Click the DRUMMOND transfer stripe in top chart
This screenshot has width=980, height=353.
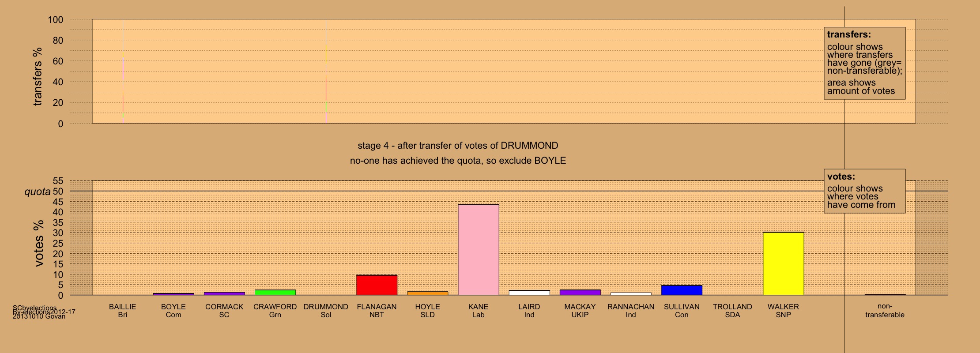click(x=326, y=71)
